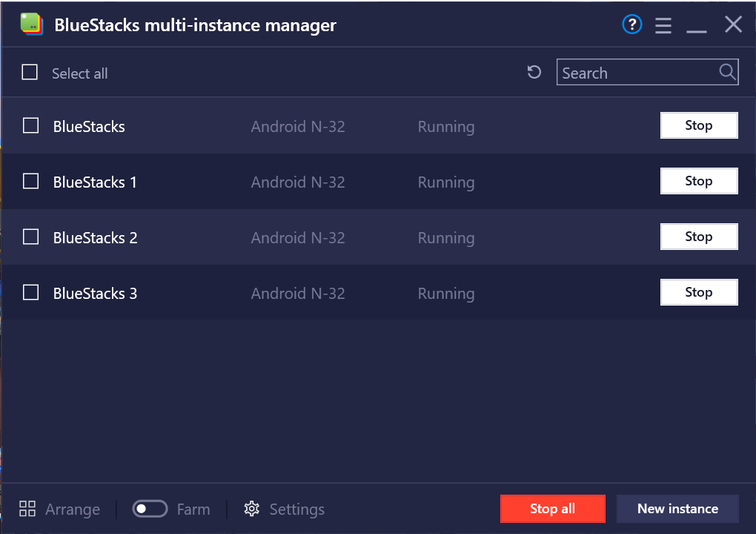
Task: Click the window title BlueStacks multi-instance manager
Action: [x=195, y=24]
